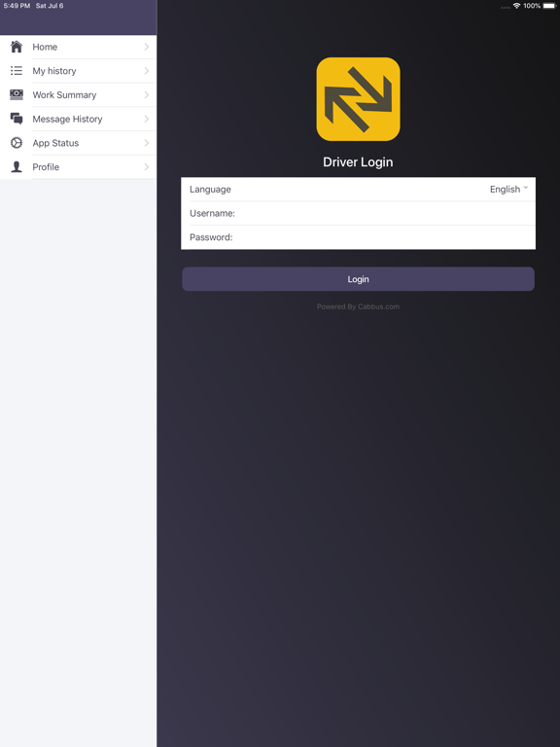Click the Work Summary cash icon
Viewport: 560px width, 747px height.
click(17, 94)
